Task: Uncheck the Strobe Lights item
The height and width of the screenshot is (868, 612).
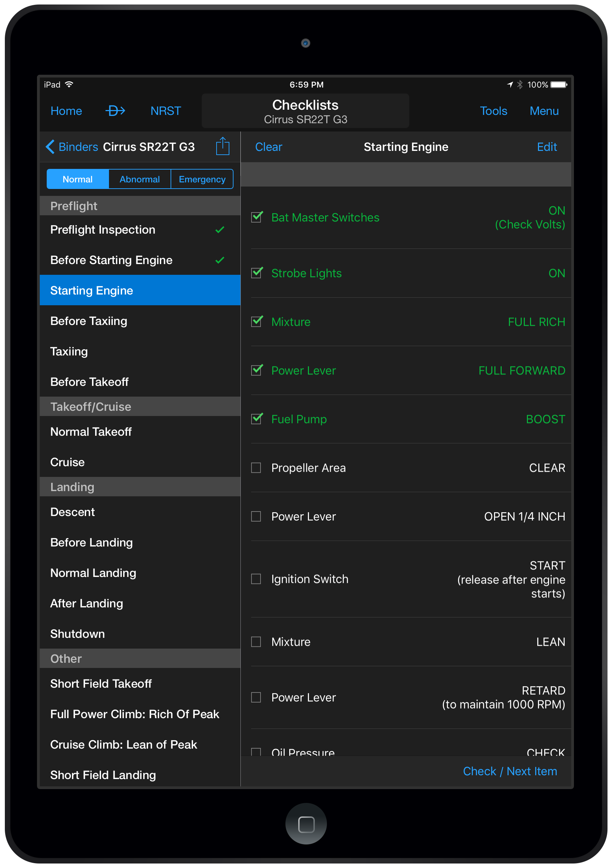Action: click(256, 273)
